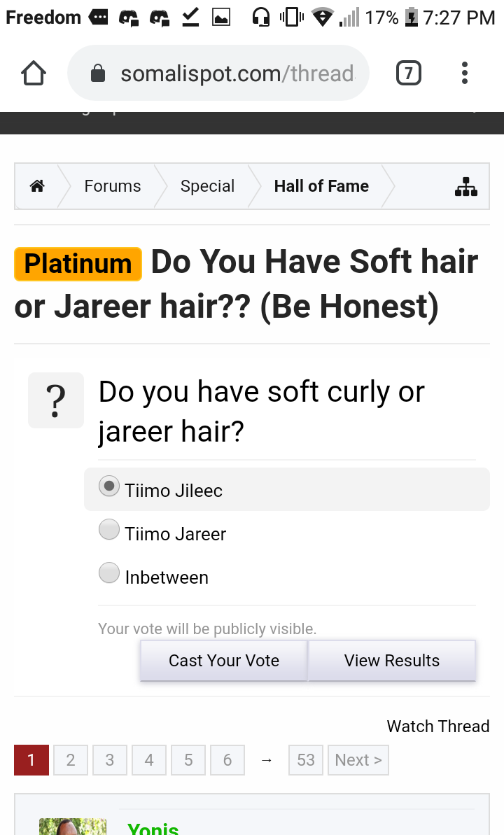This screenshot has width=504, height=835.
Task: Open the Special breadcrumb
Action: (207, 186)
